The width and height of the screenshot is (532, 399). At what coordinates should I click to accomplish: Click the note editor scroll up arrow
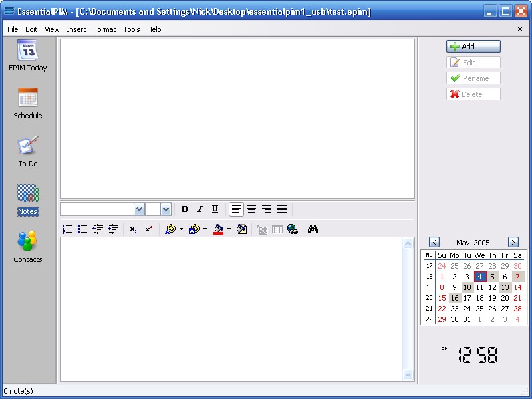[408, 243]
